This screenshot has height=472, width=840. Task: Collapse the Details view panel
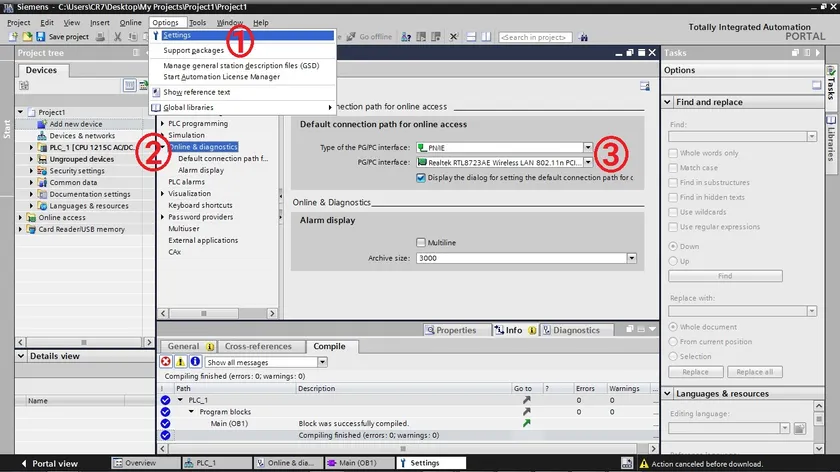point(21,356)
